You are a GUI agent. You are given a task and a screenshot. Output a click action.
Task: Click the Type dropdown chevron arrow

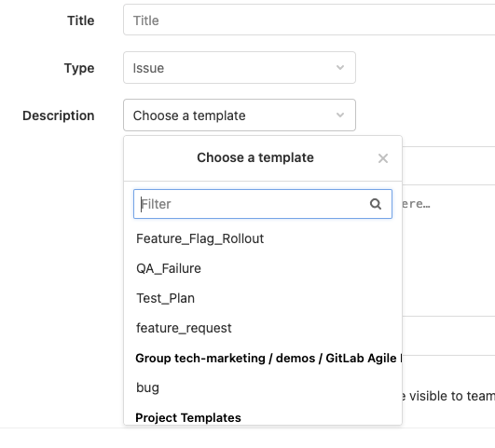point(340,67)
